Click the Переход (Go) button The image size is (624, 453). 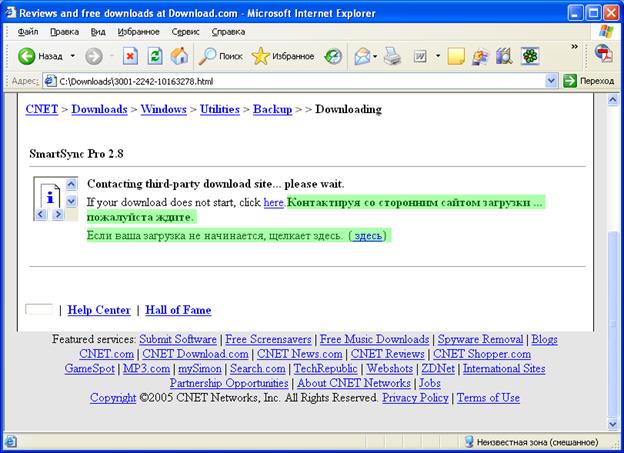pyautogui.click(x=589, y=81)
